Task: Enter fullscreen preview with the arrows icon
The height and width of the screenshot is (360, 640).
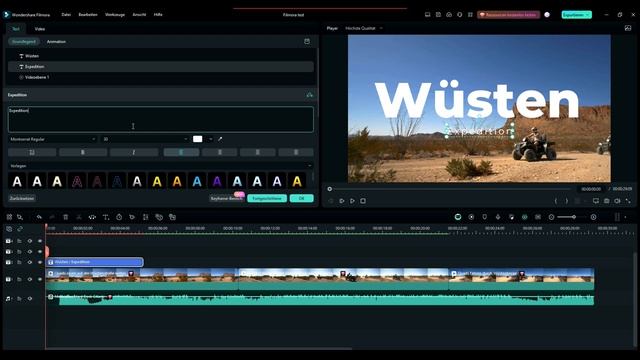Action: (x=628, y=201)
